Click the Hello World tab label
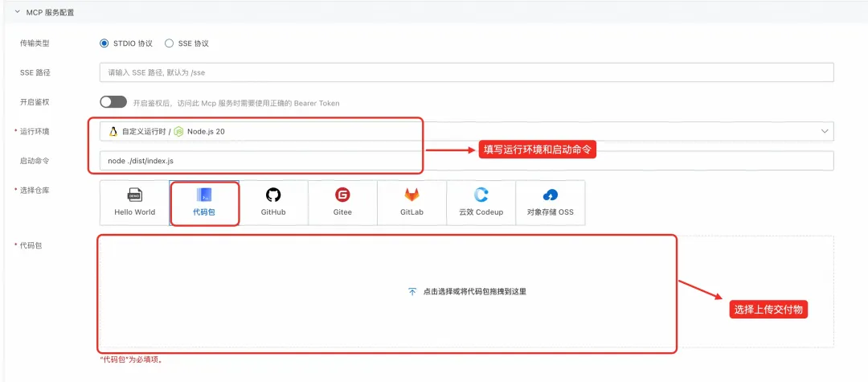 [135, 212]
